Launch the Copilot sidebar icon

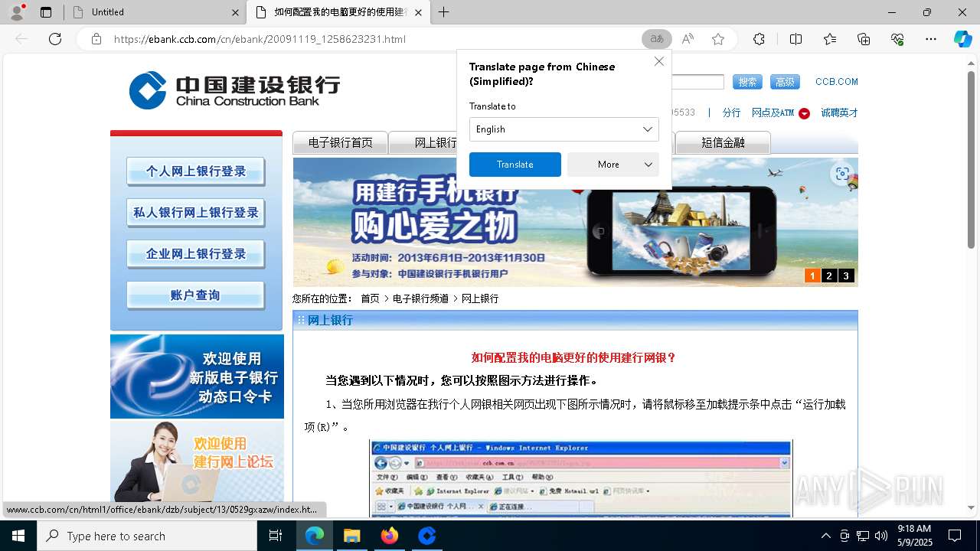pos(962,39)
